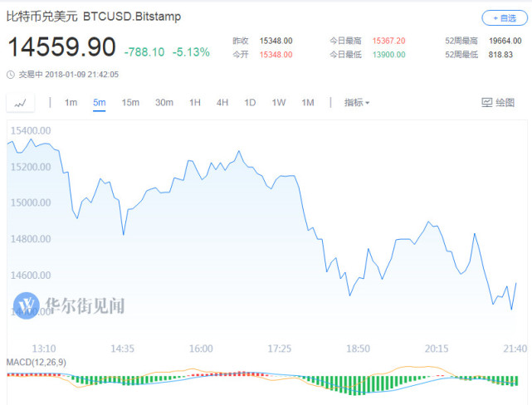The height and width of the screenshot is (405, 532).
Task: Click the 52周最低 label
Action: click(x=461, y=55)
